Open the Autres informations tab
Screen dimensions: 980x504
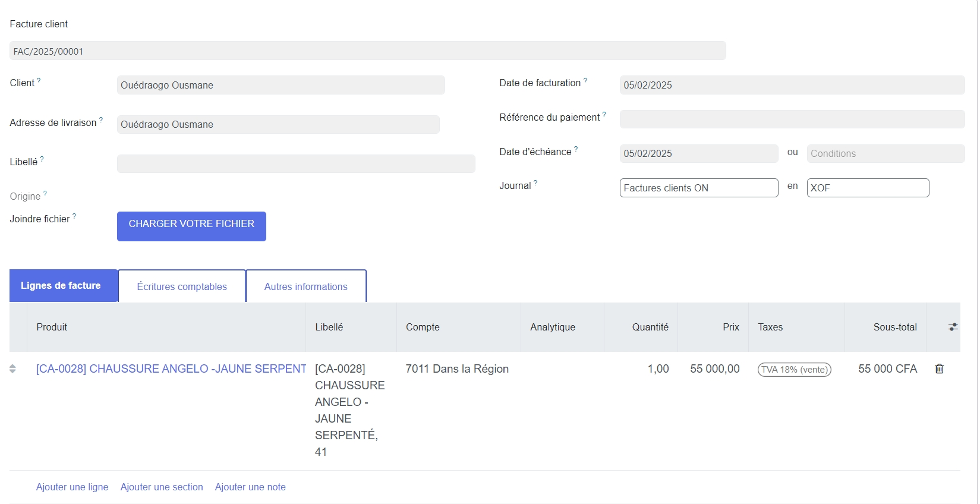[x=305, y=286]
